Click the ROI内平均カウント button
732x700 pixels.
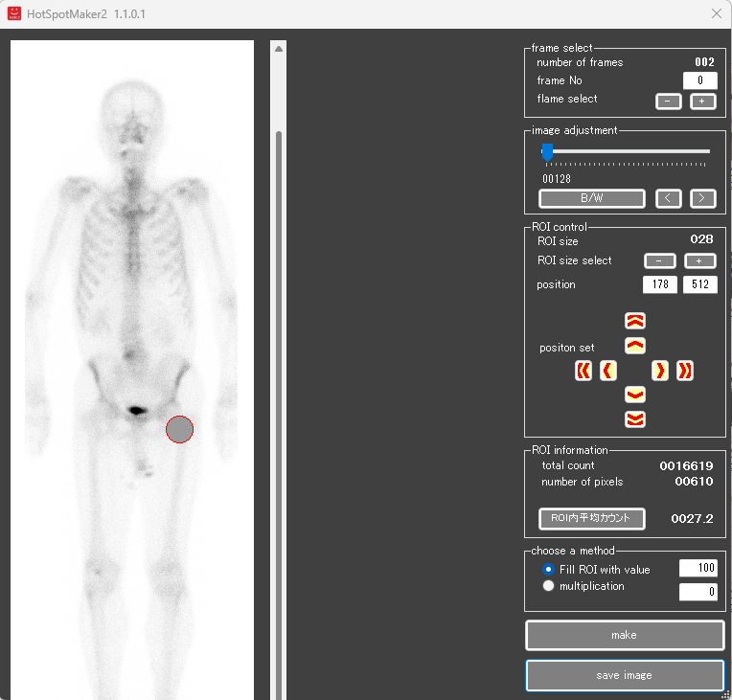[592, 518]
